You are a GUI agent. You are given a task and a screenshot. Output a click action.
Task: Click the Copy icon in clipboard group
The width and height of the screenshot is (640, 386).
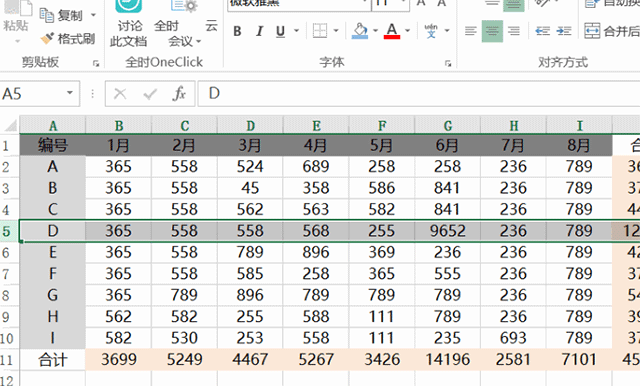pos(47,15)
